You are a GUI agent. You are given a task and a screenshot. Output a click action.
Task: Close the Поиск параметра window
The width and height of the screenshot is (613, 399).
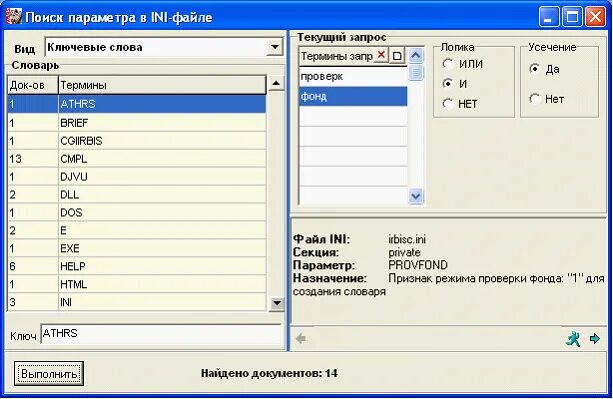click(596, 17)
